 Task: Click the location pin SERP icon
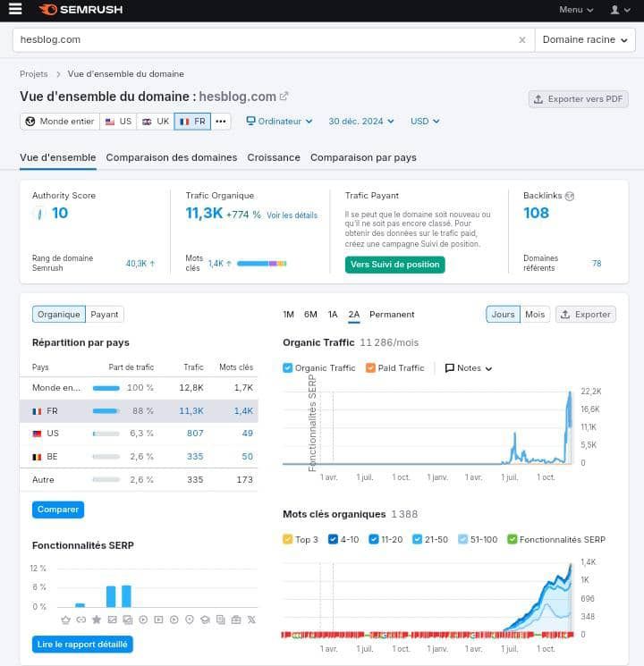(190, 620)
